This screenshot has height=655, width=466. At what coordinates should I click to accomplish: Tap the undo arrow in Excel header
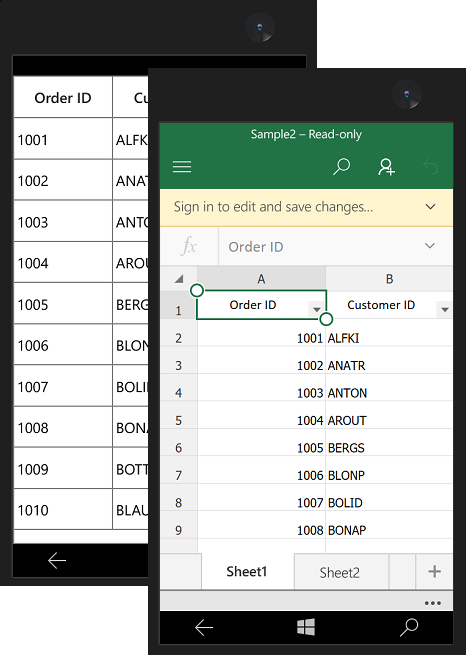[x=430, y=167]
